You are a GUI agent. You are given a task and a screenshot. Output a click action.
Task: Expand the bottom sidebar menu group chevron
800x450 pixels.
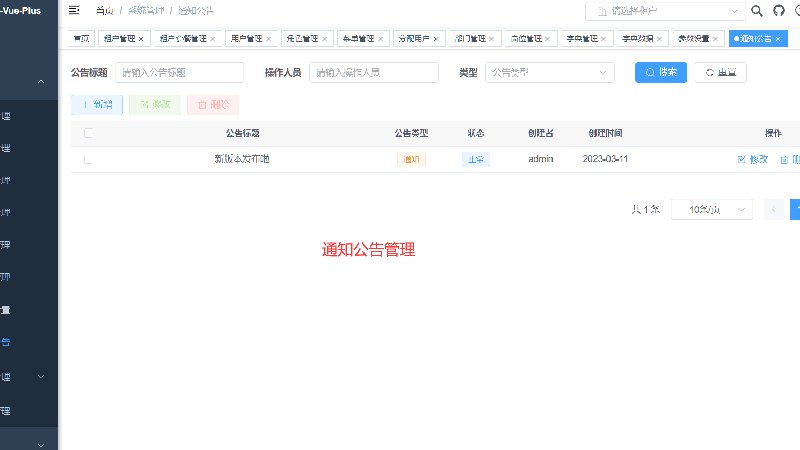click(41, 445)
